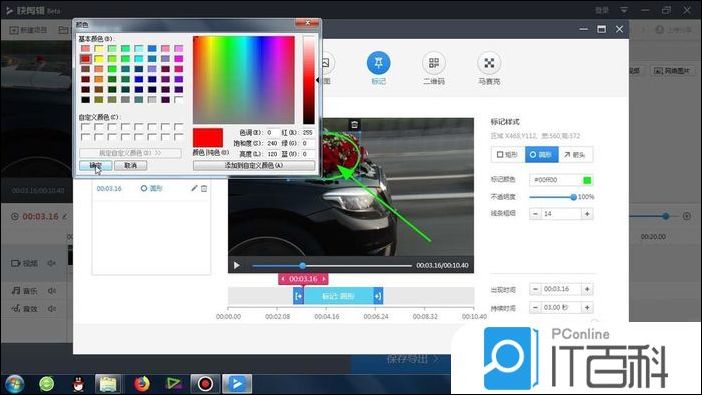Delete the marker using trash icon above video
Screen dimensions: 702x395
coord(354,125)
